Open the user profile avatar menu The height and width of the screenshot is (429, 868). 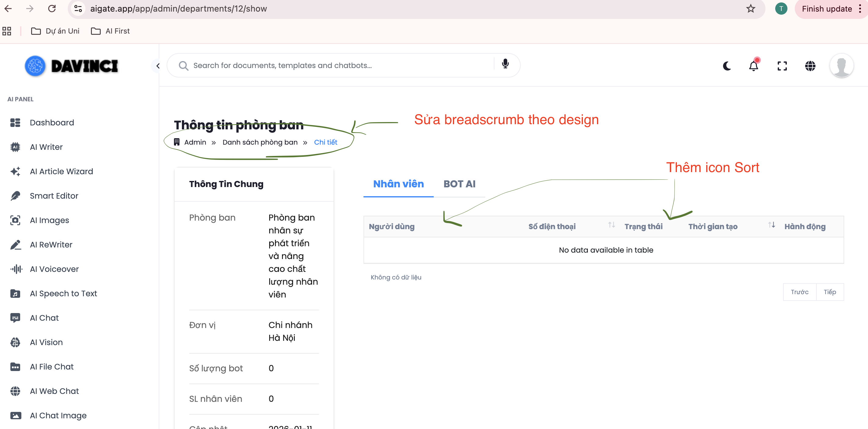click(x=841, y=66)
